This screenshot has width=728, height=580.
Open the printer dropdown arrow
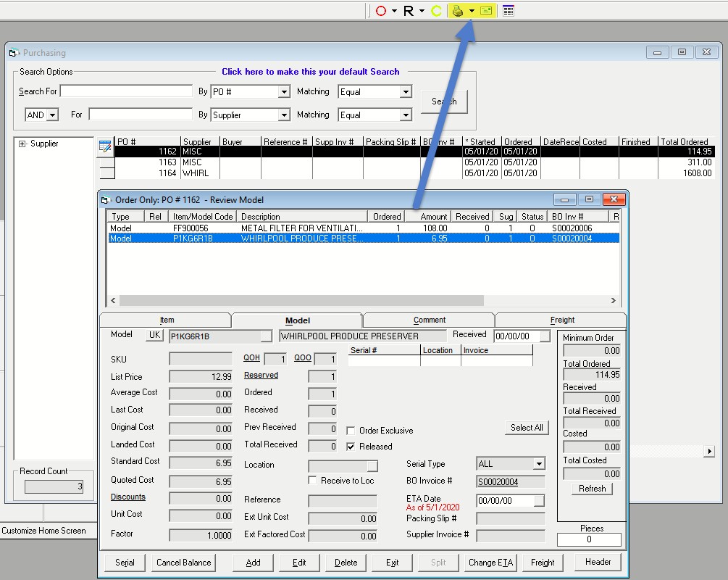pos(472,11)
